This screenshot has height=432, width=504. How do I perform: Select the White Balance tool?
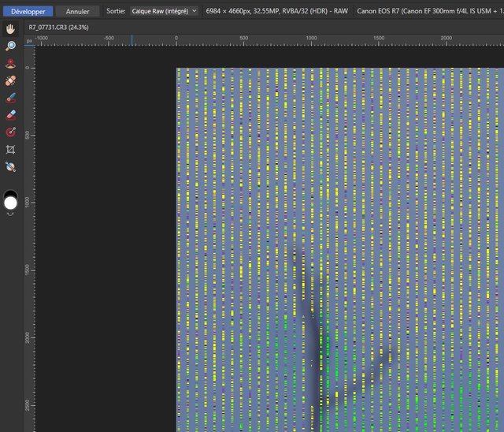(x=10, y=166)
